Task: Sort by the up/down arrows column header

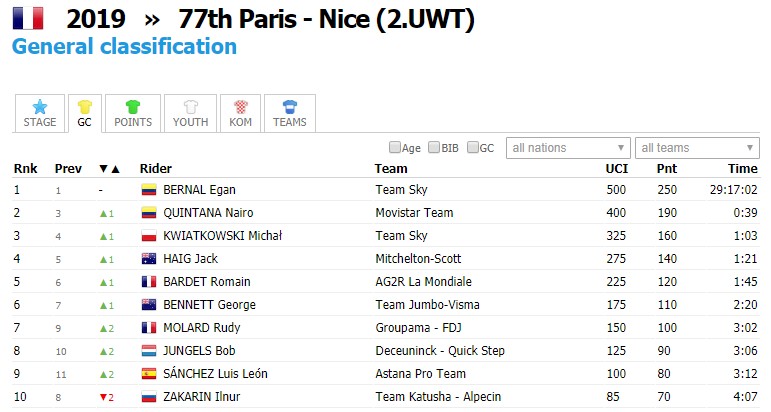Action: click(x=109, y=169)
